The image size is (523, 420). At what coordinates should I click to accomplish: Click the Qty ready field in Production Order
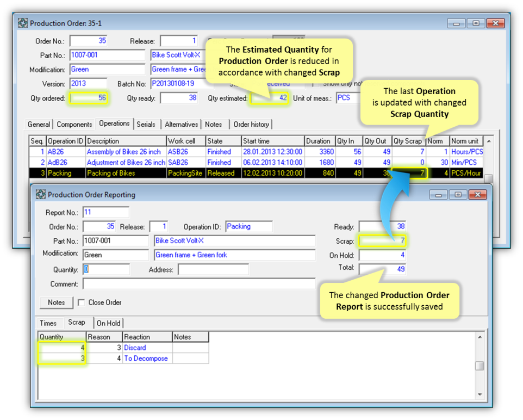[x=179, y=98]
